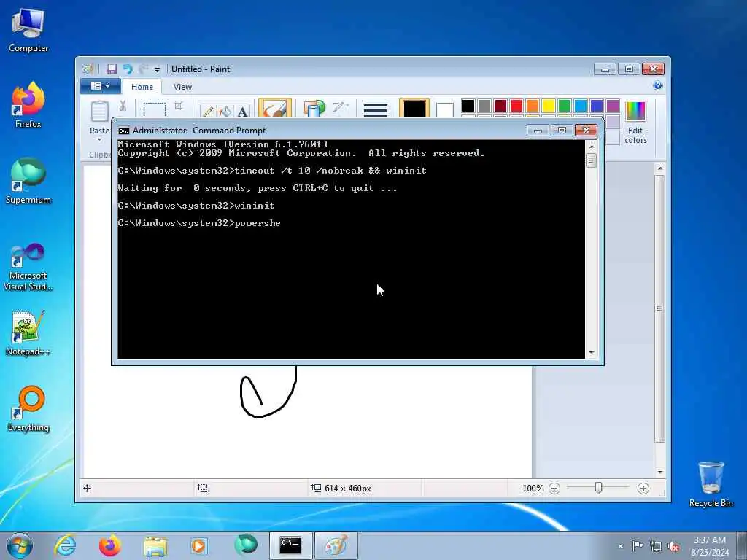
Task: Expand the Paste dropdown arrow
Action: [x=99, y=139]
